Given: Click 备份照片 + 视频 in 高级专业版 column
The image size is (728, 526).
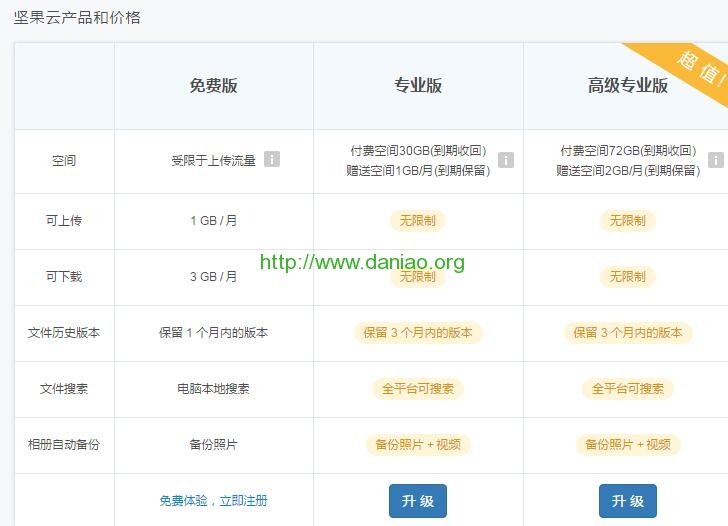Looking at the screenshot, I should (x=628, y=445).
